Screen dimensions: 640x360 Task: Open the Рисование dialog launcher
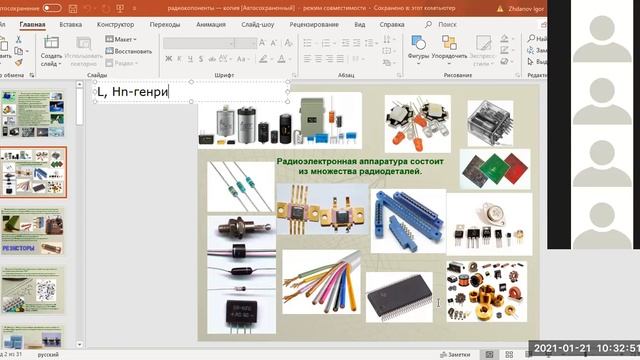point(518,75)
